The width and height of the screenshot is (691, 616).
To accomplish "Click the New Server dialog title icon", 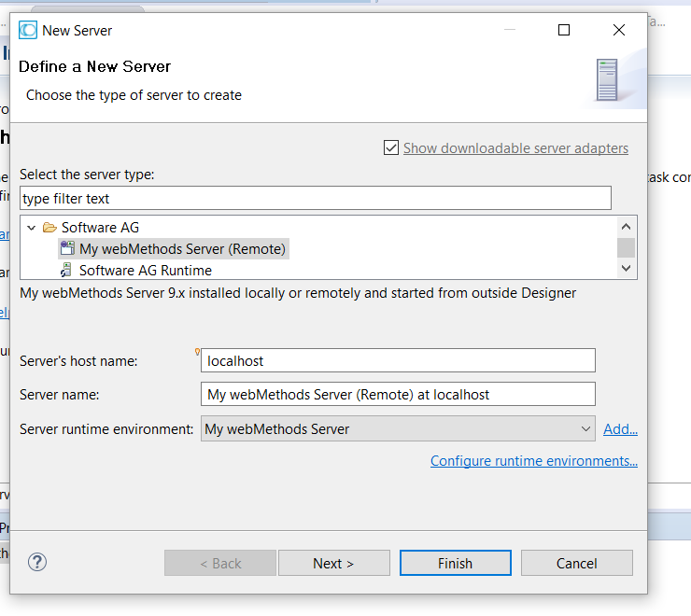I will coord(28,30).
